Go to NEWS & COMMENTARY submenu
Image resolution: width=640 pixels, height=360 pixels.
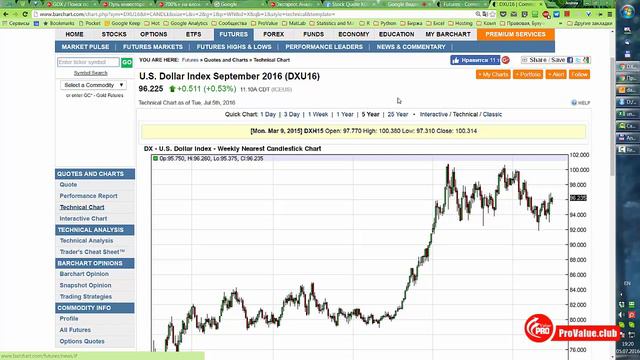[x=411, y=47]
